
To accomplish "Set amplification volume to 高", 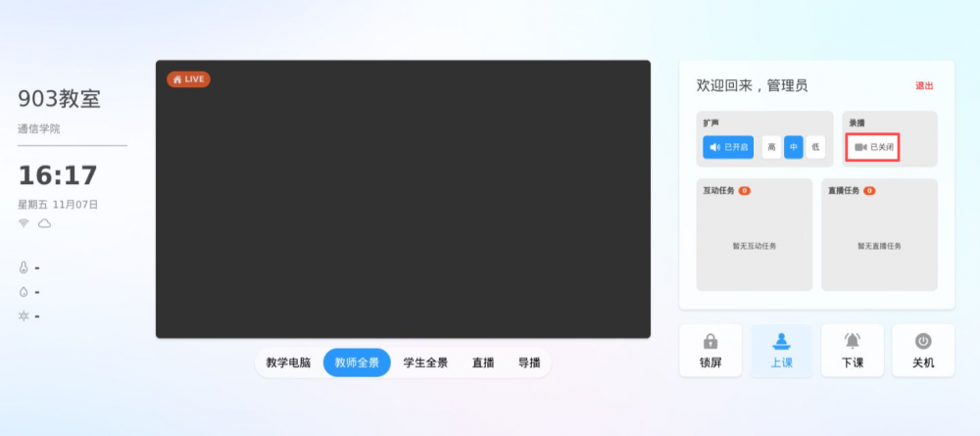I will pos(772,147).
